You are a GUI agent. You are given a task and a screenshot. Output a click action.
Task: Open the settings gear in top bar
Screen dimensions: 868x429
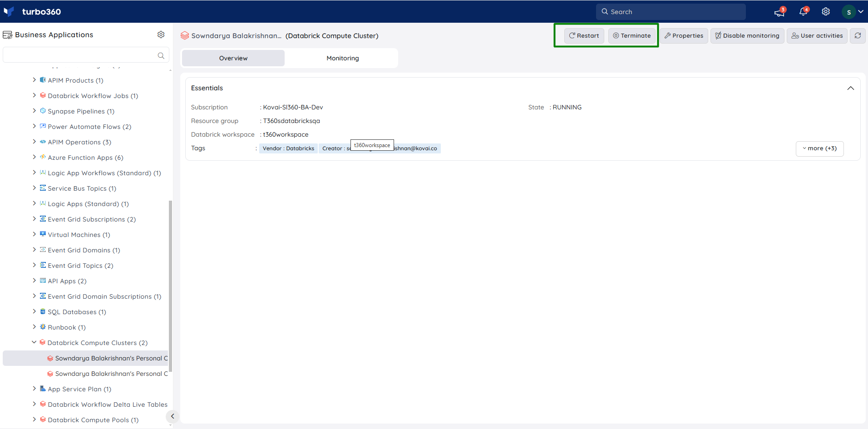coord(826,12)
